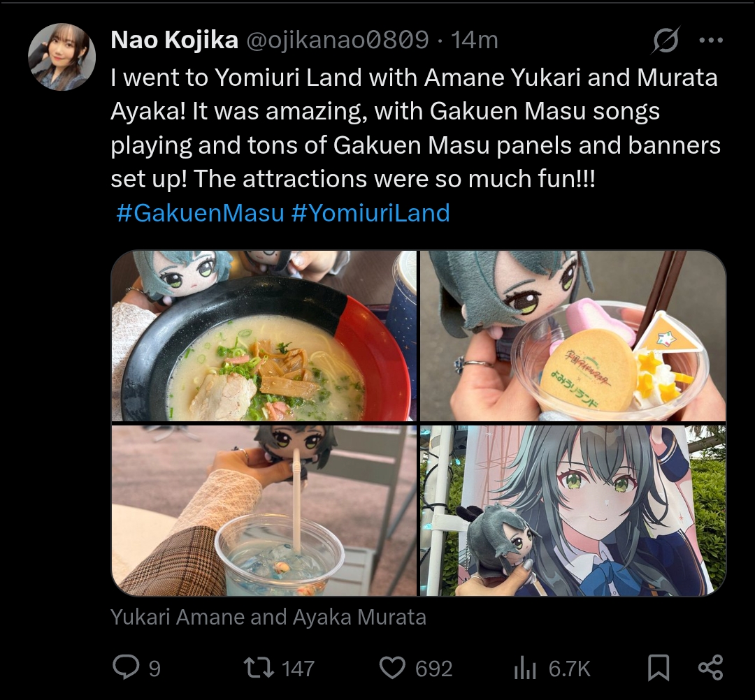Click the tweet body text to expand
Image resolution: width=755 pixels, height=700 pixels.
coord(415,128)
